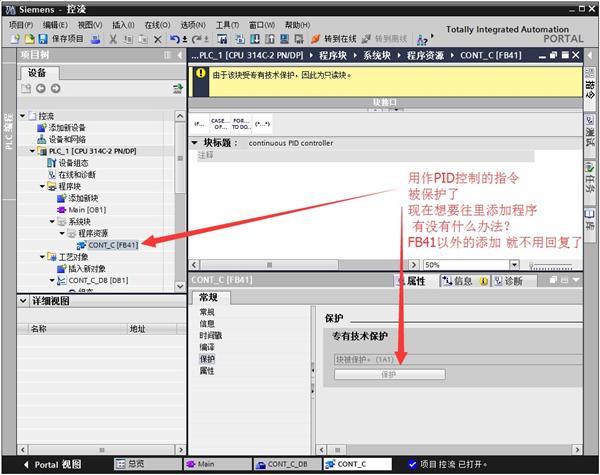Screen dimensions: 600x475
Task: Open CONT_C_DB from bottom taskbar
Action: click(287, 464)
